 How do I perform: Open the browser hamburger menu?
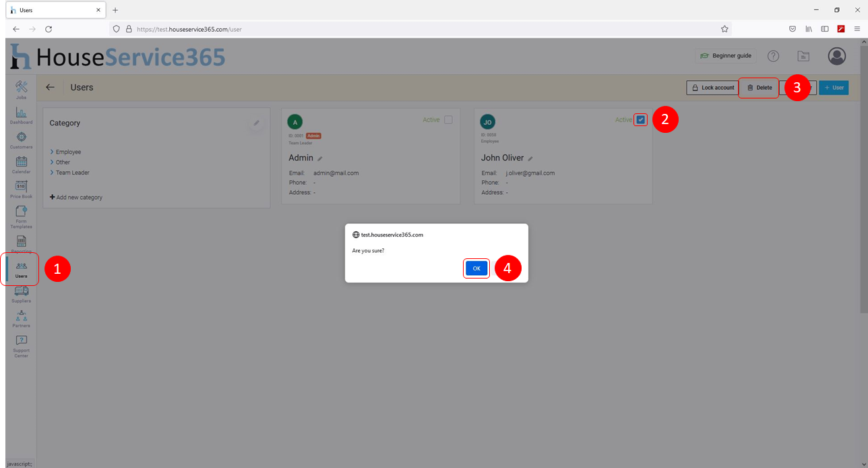[x=857, y=29]
